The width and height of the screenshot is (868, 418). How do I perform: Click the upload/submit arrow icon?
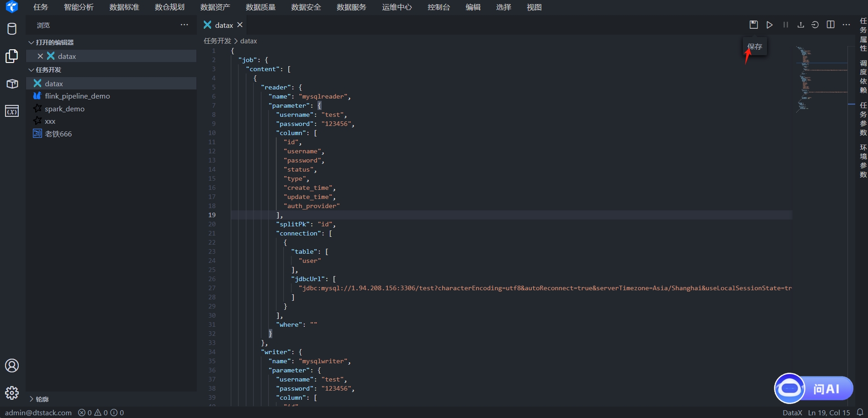tap(801, 25)
